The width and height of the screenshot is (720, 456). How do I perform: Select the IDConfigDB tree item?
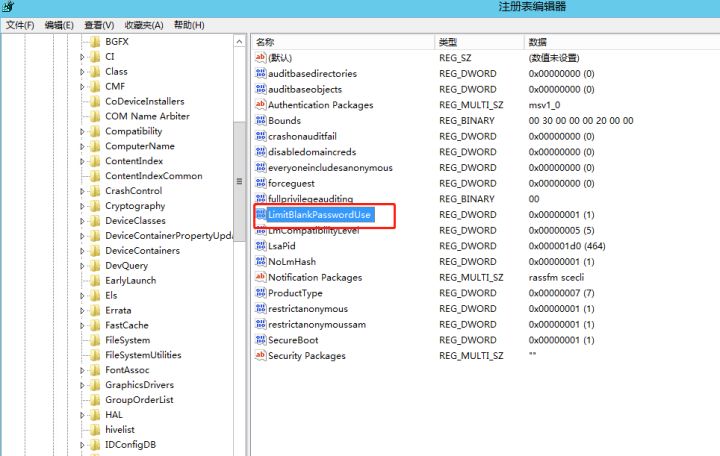(x=130, y=445)
